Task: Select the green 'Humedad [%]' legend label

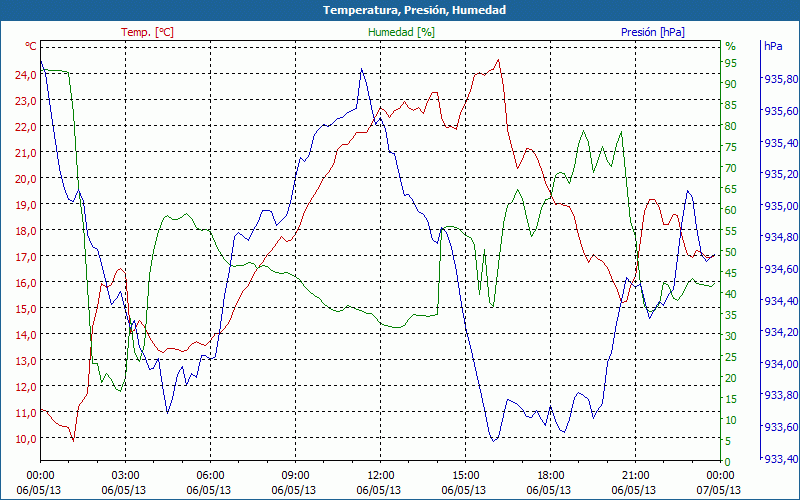Action: point(402,32)
